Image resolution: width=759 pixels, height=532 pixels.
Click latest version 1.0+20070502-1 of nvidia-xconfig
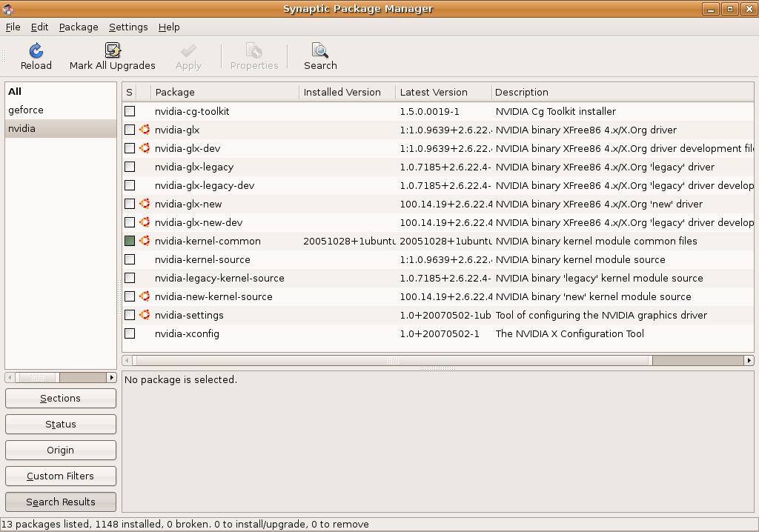(x=440, y=333)
